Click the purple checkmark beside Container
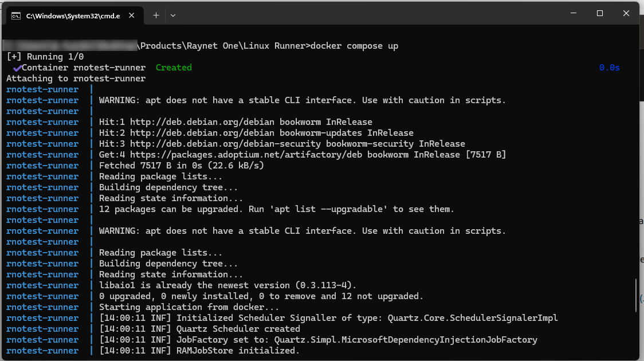 pyautogui.click(x=17, y=68)
